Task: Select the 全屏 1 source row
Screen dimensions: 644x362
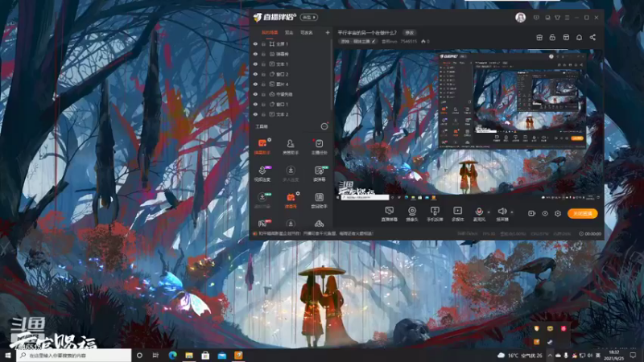Action: click(x=291, y=44)
